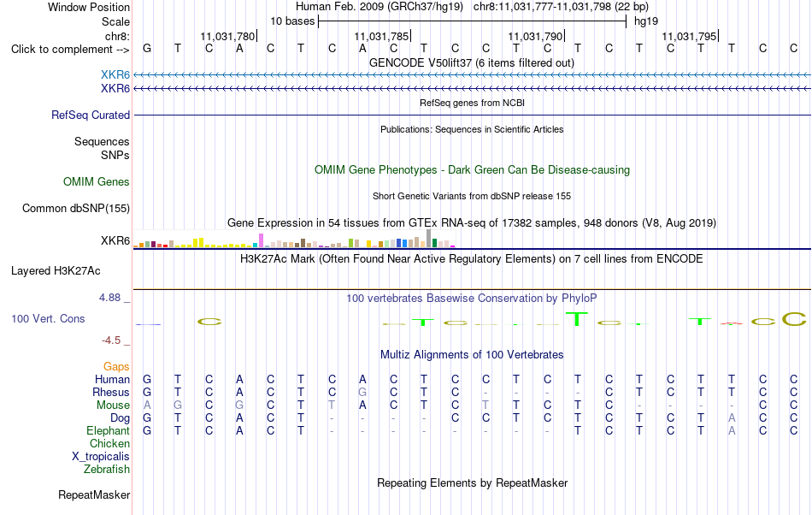Click the 11,031,795 ruler position label
Viewport: 812px width, 515px height.
click(x=689, y=36)
